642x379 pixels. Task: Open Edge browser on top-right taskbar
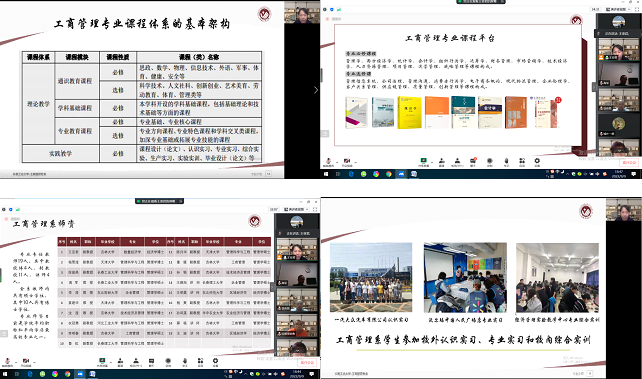351,174
